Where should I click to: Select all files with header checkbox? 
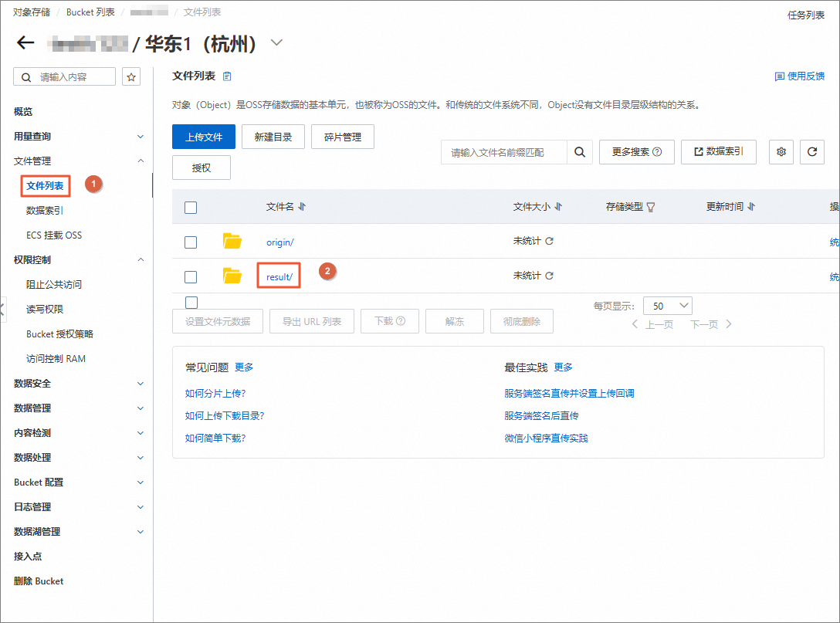[191, 208]
